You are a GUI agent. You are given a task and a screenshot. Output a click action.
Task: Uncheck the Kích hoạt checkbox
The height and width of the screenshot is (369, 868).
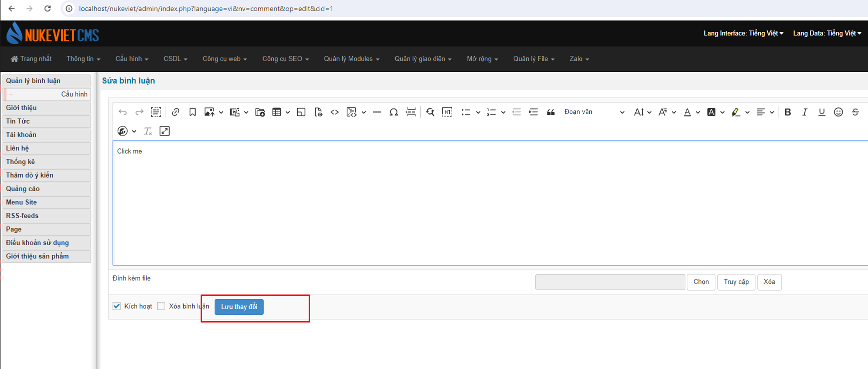point(117,306)
